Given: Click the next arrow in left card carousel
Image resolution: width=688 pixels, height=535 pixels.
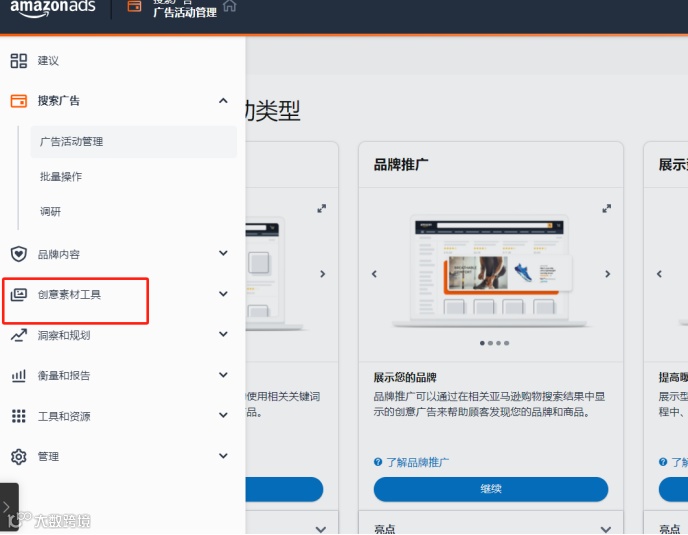Looking at the screenshot, I should pyautogui.click(x=323, y=274).
